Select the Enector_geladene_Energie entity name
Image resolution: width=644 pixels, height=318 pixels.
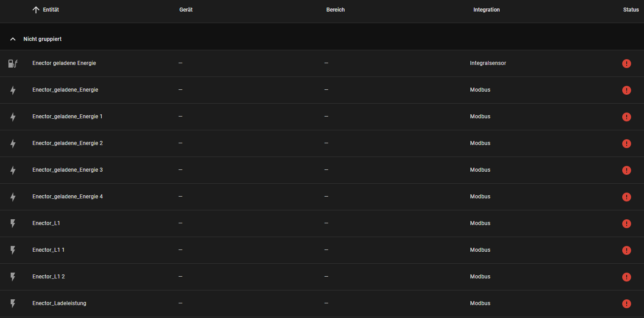(65, 90)
